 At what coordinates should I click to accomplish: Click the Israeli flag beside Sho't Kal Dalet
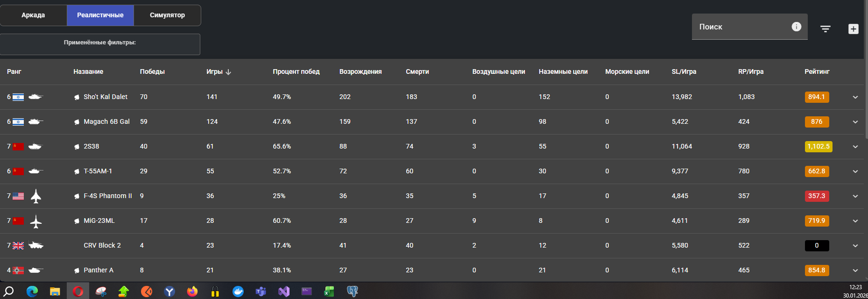(18, 97)
